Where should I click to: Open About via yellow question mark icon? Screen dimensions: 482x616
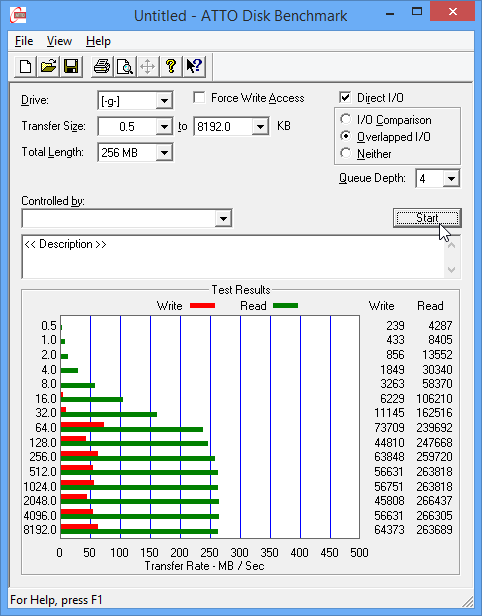(170, 66)
